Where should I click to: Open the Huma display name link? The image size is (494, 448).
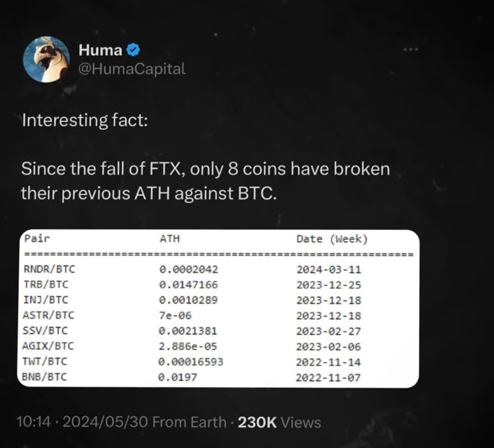[x=100, y=50]
